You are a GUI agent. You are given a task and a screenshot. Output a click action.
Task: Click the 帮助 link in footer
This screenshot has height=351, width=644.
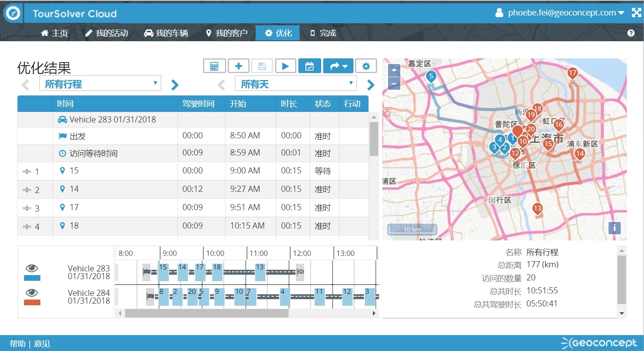(x=18, y=344)
